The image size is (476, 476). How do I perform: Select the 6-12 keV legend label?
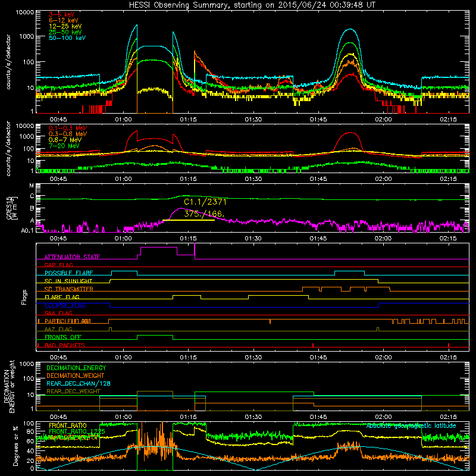pos(64,20)
